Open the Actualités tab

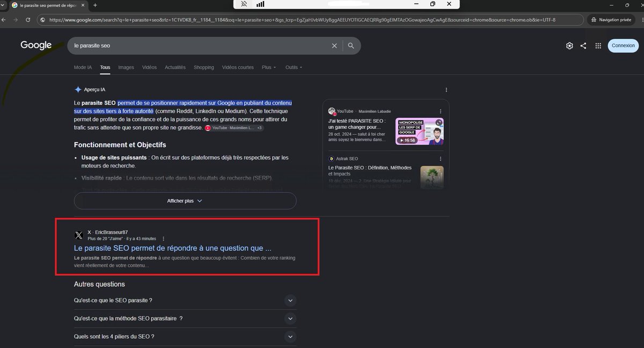pyautogui.click(x=175, y=68)
